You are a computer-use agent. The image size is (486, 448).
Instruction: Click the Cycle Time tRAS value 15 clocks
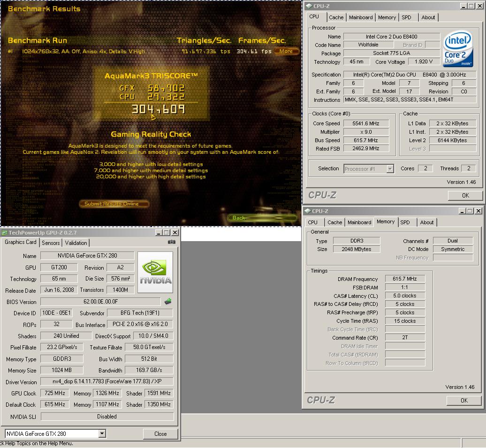click(x=405, y=321)
